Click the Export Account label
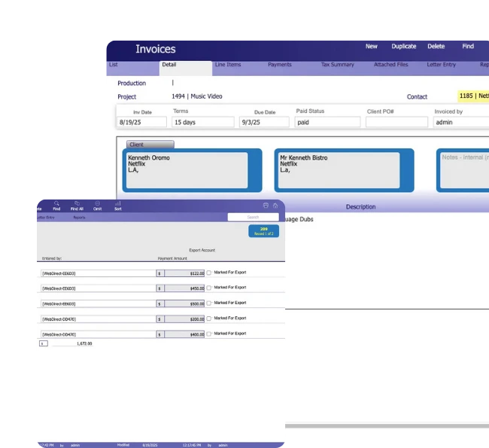 [x=202, y=250]
